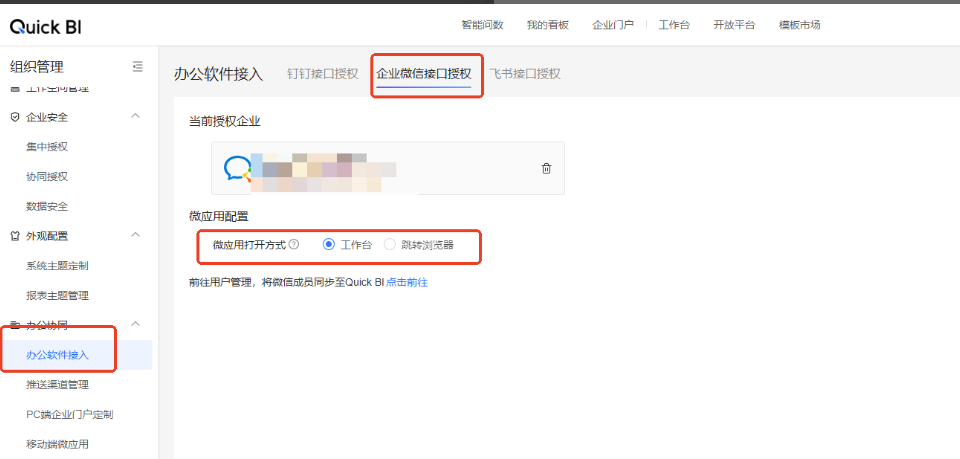Switch to 钉钉接口授权 tab

322,74
